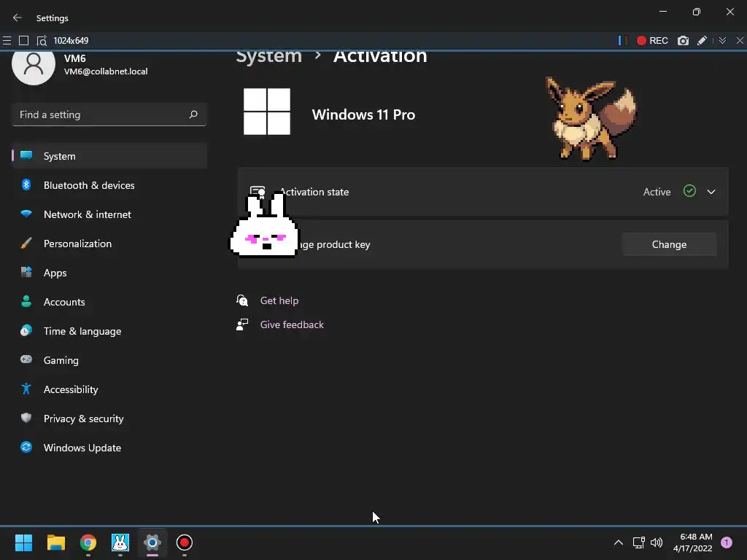Expand the Activation state chevron
The image size is (747, 560).
click(711, 192)
